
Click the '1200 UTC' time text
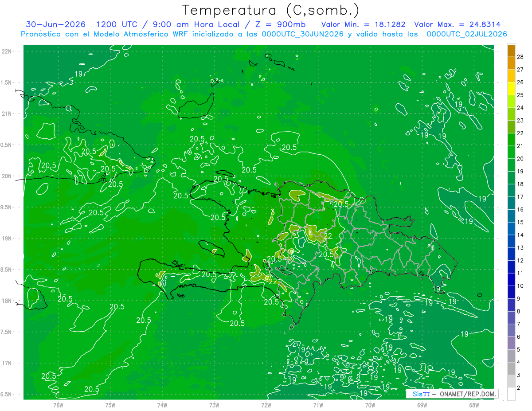(x=116, y=24)
